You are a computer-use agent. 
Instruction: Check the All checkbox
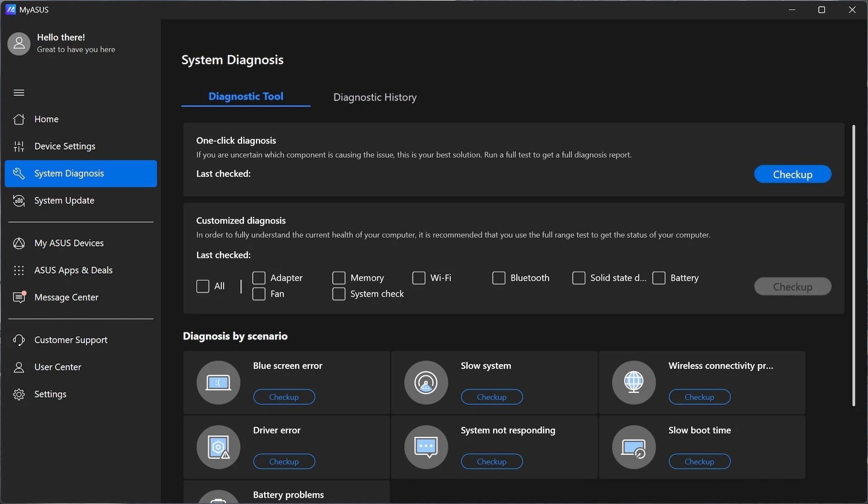203,286
